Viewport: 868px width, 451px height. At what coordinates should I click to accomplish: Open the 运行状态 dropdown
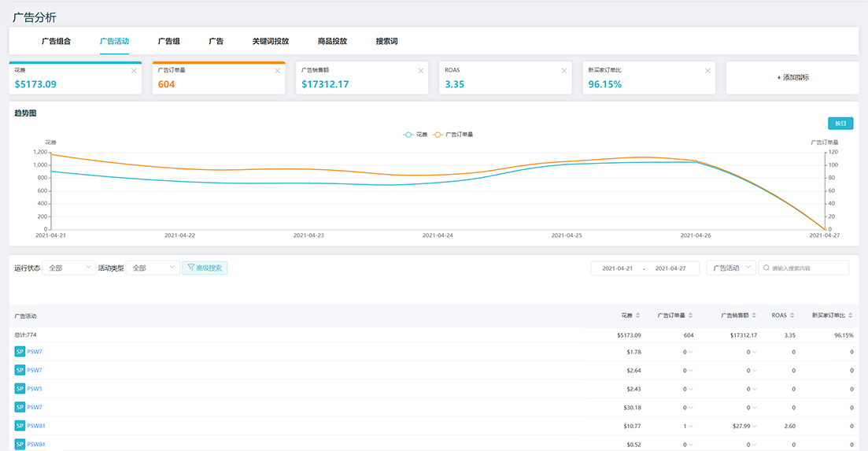point(69,268)
